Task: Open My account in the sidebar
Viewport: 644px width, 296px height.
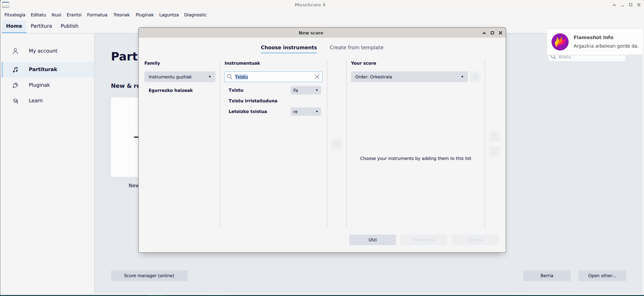Action: pyautogui.click(x=48, y=51)
